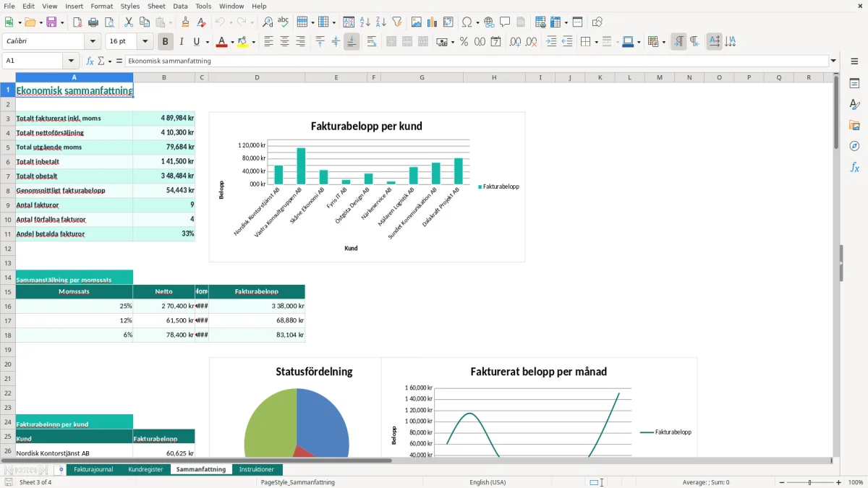This screenshot has height=488, width=868.
Task: Click the formula input field
Action: click(x=477, y=61)
